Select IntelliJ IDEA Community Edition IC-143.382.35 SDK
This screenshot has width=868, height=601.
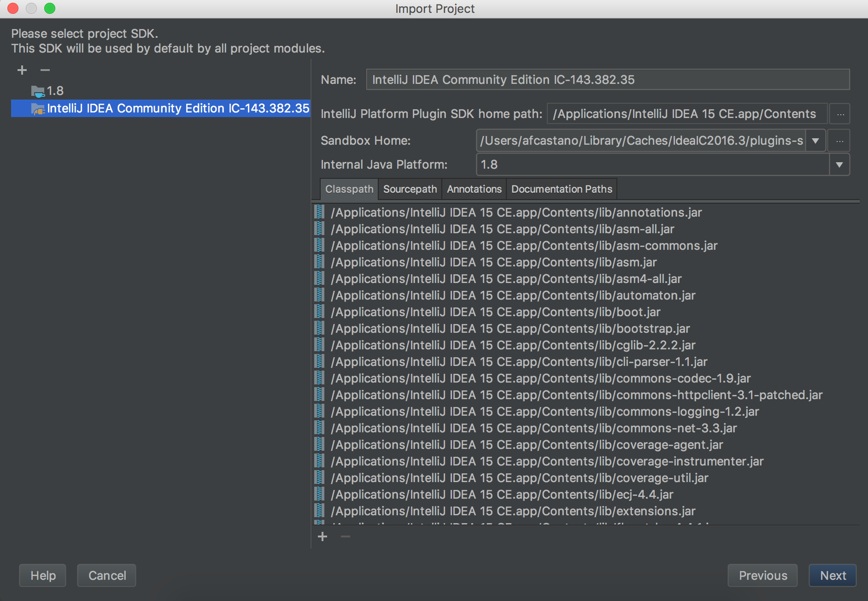pos(160,108)
